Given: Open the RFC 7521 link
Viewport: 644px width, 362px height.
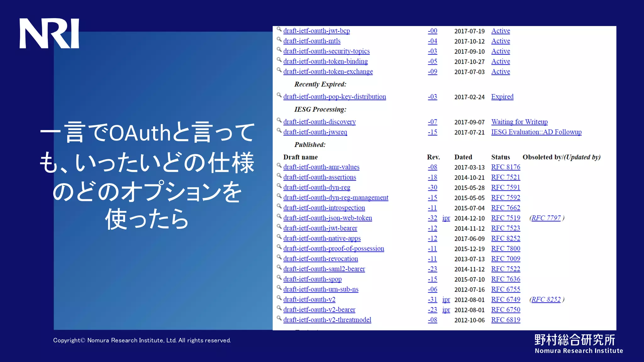Looking at the screenshot, I should click(506, 177).
